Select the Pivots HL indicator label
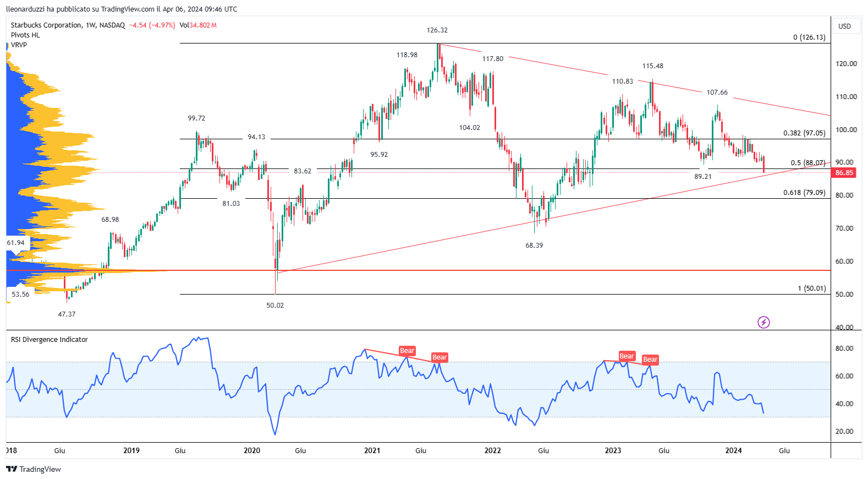868x479 pixels. (x=25, y=35)
